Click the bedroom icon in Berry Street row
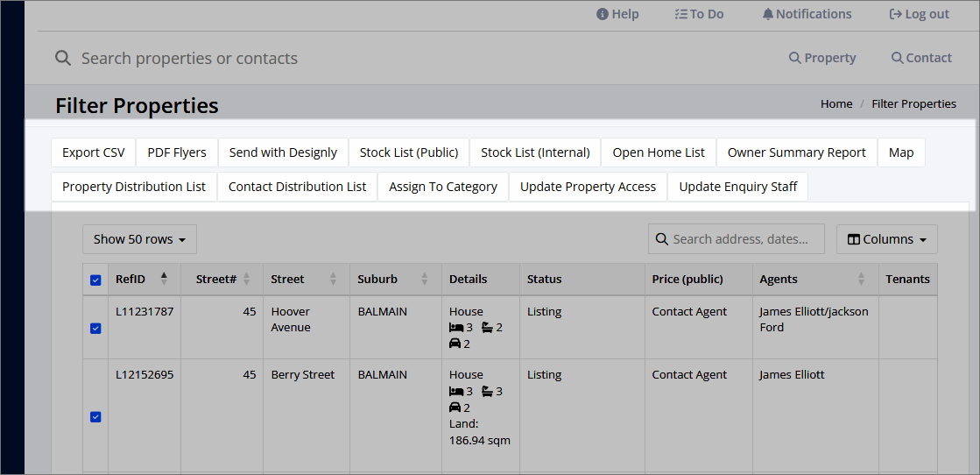This screenshot has width=980, height=475. (456, 391)
